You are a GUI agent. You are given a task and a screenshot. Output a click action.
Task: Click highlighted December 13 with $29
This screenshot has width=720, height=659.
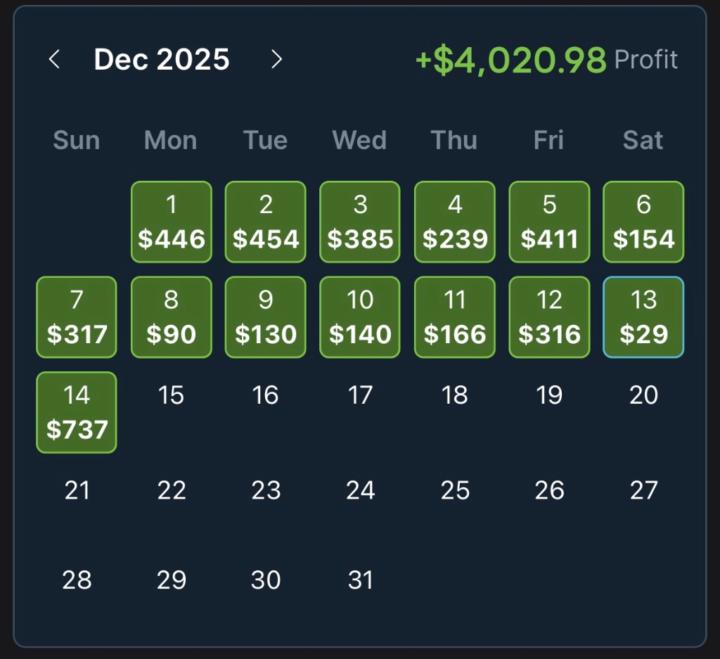643,317
